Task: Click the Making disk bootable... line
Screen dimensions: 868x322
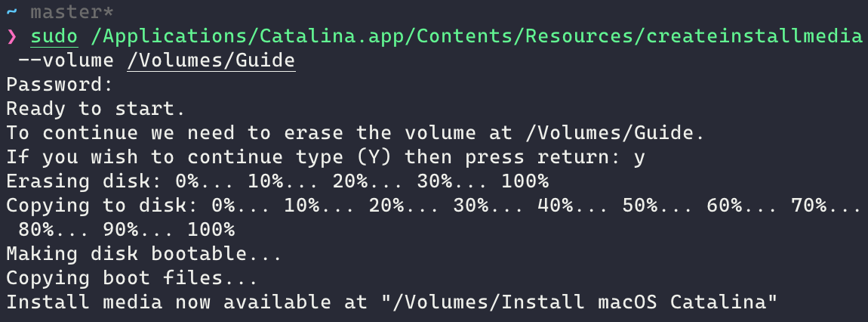Action: [144, 255]
